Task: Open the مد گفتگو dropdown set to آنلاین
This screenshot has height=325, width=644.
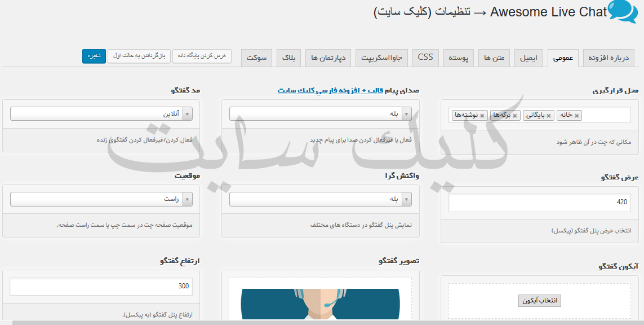Action: click(101, 114)
